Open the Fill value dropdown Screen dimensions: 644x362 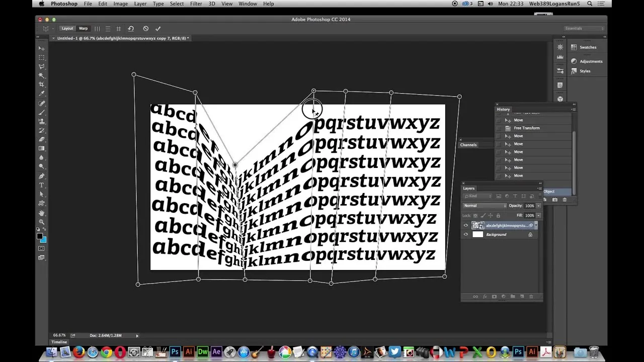pyautogui.click(x=539, y=215)
